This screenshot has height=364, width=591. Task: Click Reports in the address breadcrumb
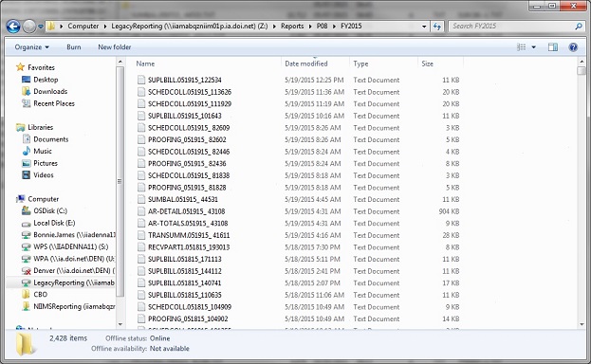pyautogui.click(x=292, y=26)
